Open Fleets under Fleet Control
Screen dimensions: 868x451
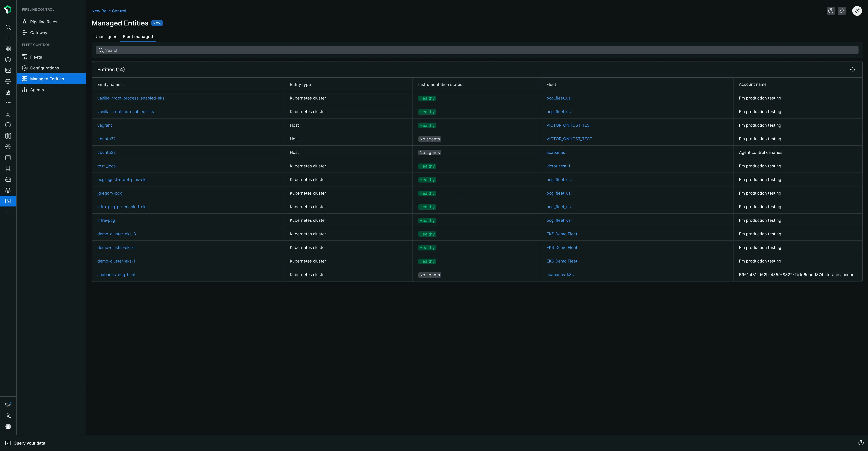click(36, 57)
